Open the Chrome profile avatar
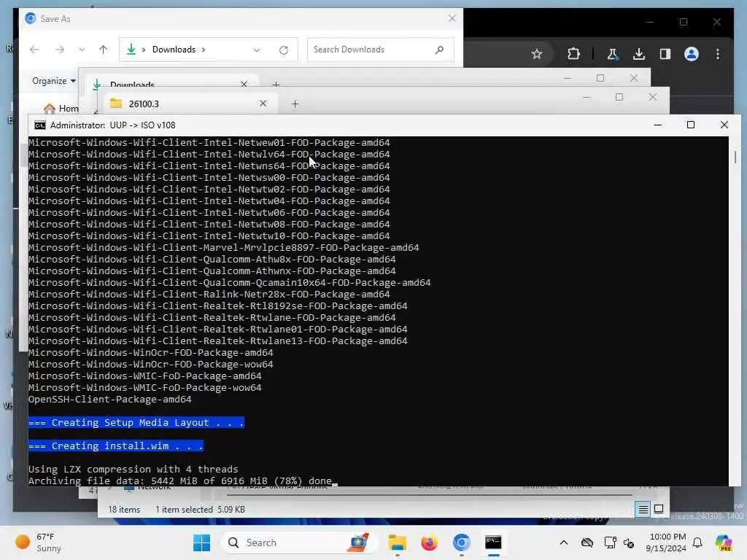 692,54
